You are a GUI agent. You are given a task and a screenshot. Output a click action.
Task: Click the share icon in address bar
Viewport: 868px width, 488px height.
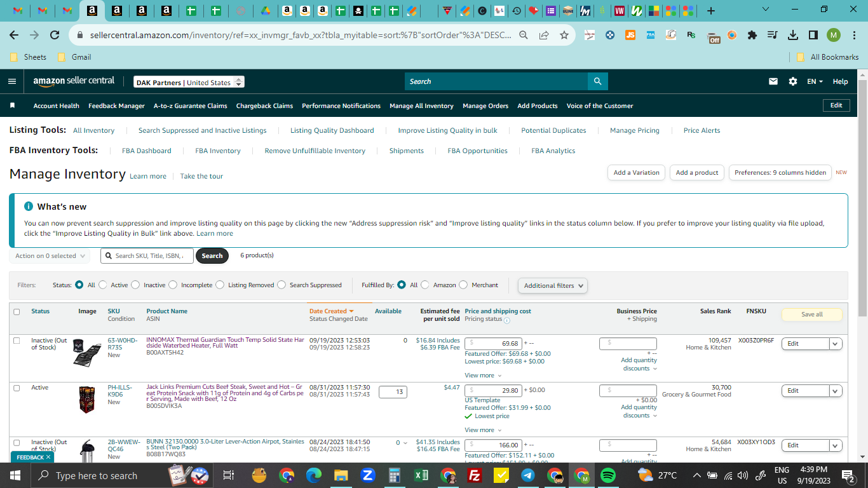pyautogui.click(x=544, y=35)
